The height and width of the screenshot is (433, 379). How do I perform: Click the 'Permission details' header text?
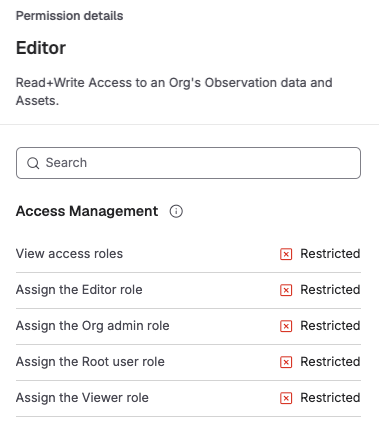(70, 16)
